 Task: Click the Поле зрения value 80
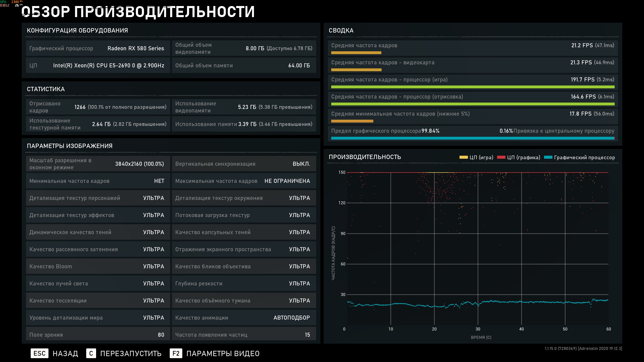point(161,335)
